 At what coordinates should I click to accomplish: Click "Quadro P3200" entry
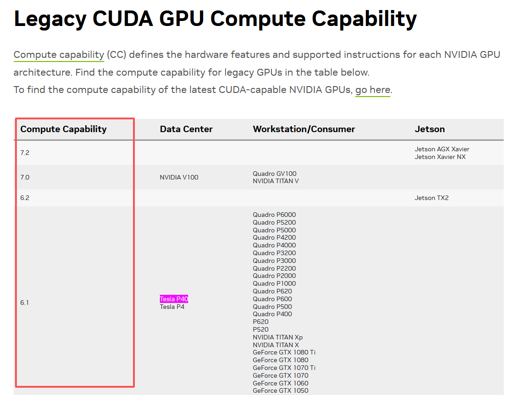point(274,253)
